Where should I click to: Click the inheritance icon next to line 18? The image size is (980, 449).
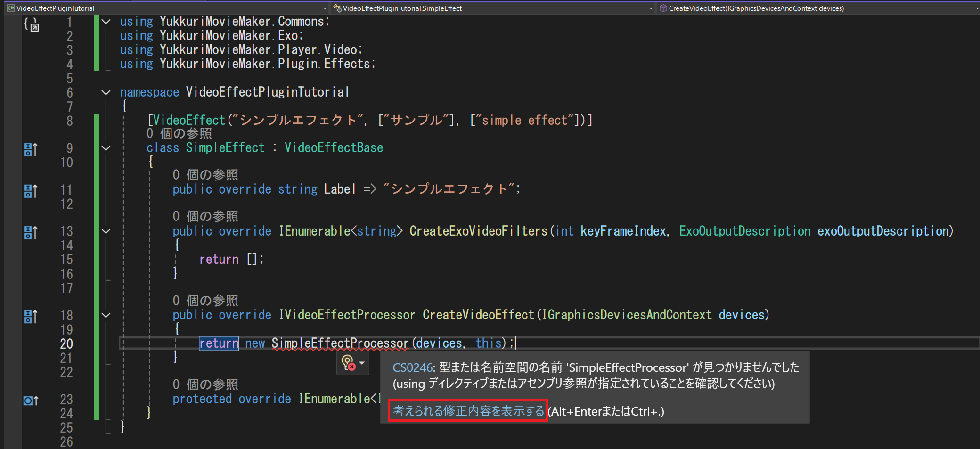(x=31, y=317)
